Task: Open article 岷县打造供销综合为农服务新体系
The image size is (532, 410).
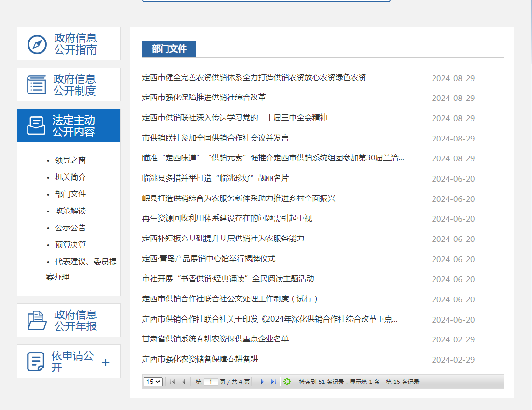Action: click(239, 198)
